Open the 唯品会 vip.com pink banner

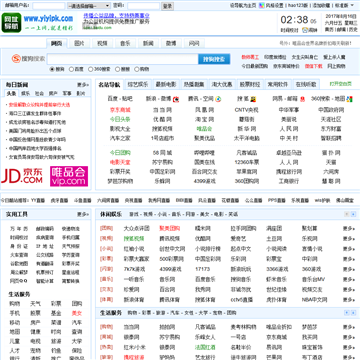tap(69, 176)
